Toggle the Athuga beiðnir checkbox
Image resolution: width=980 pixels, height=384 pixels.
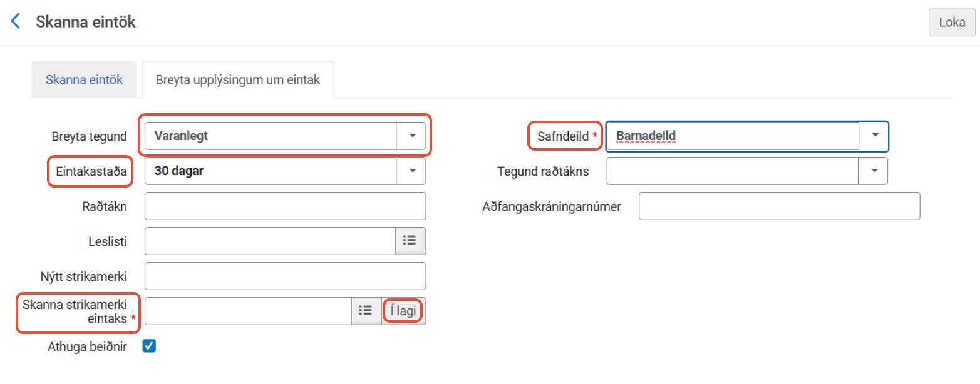tap(149, 346)
